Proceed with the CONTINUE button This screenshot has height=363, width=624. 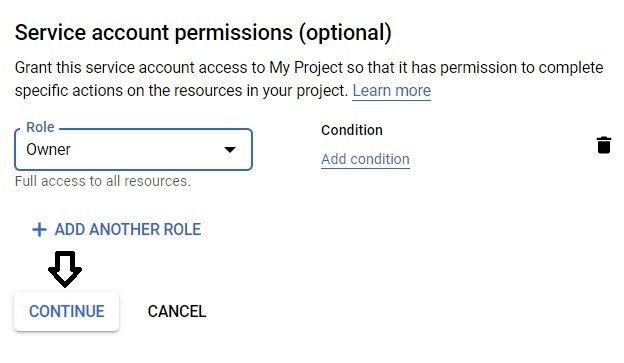(66, 311)
